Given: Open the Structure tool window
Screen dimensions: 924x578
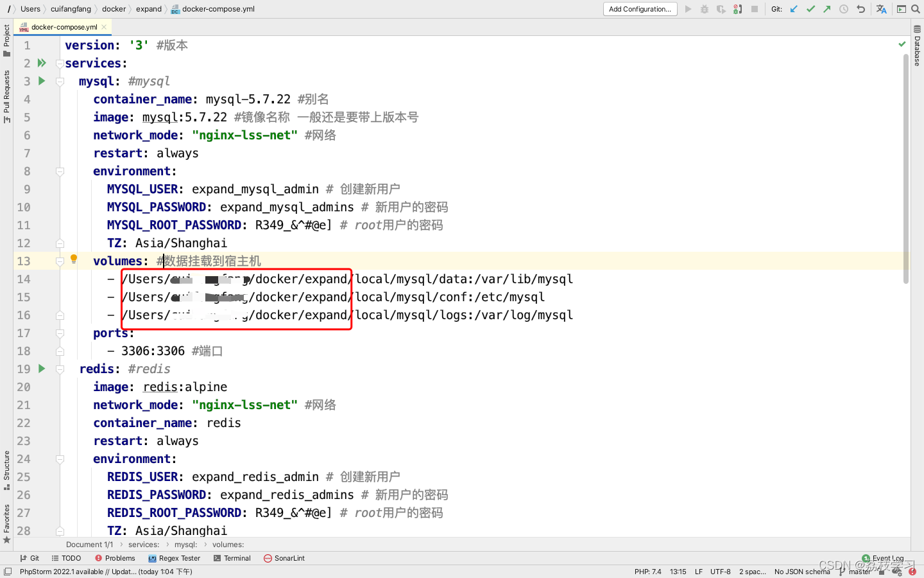Looking at the screenshot, I should pos(6,470).
